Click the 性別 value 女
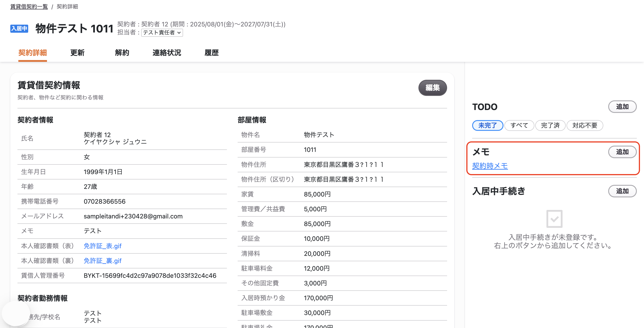 coord(87,157)
